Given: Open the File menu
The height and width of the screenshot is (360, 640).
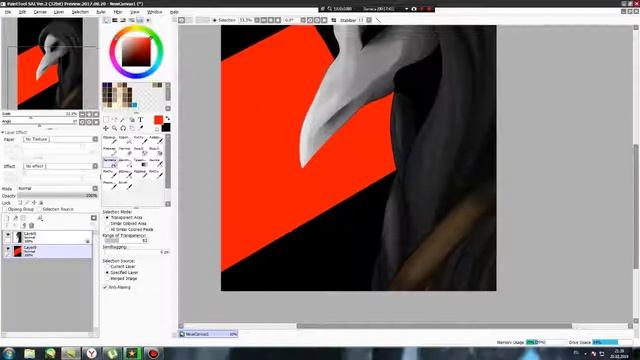Looking at the screenshot, I should coord(8,12).
